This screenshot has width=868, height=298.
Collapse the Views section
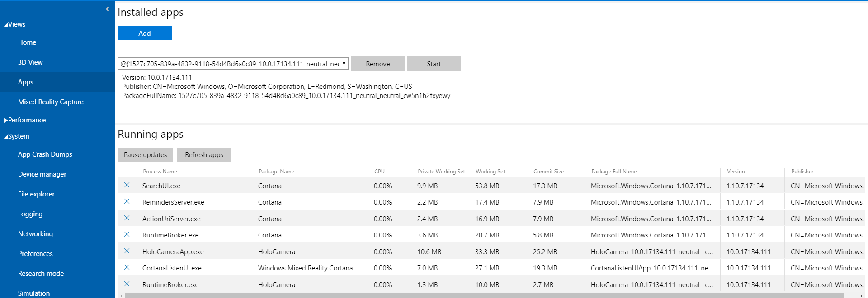point(15,24)
